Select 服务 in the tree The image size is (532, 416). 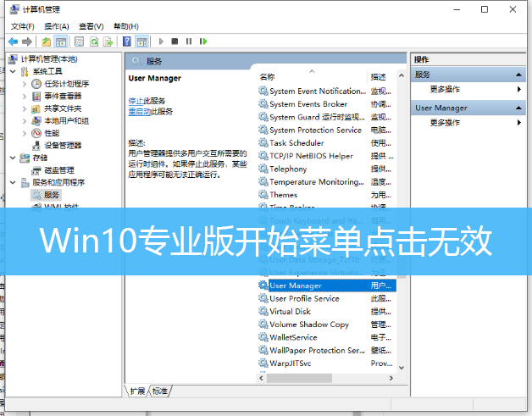pos(52,195)
